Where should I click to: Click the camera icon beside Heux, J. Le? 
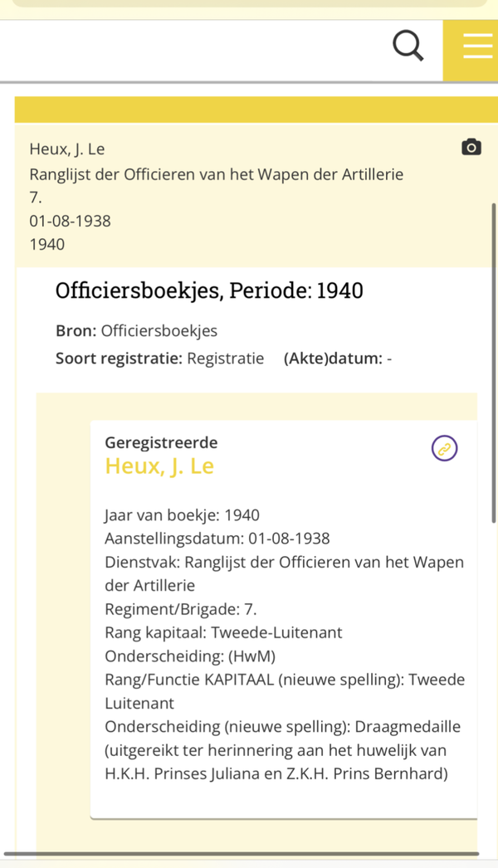point(471,148)
